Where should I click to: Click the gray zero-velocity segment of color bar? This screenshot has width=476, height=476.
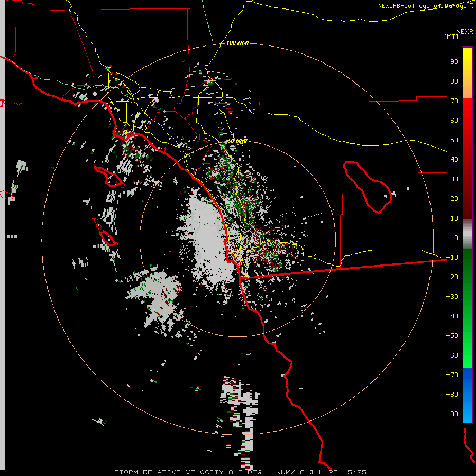coord(467,234)
